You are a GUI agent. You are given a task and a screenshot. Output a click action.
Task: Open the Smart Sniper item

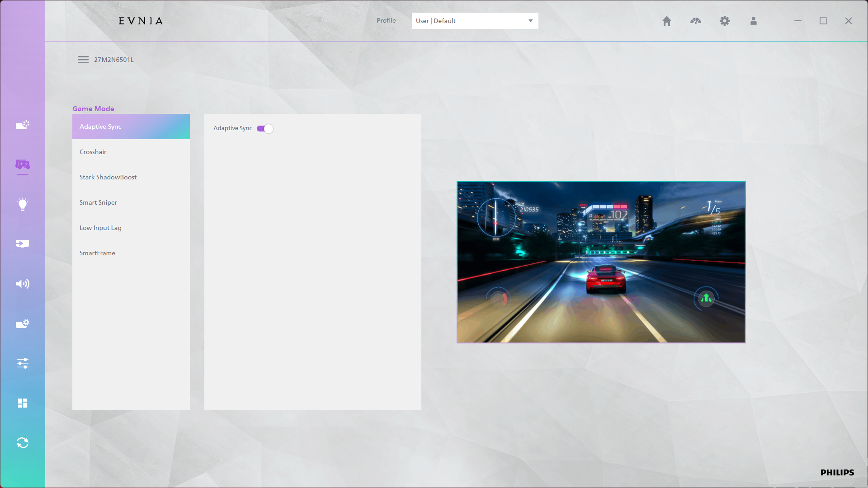98,202
